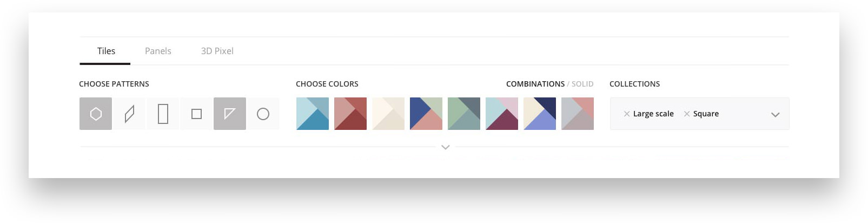868x223 pixels.
Task: Open the Collections dropdown arrow
Action: [775, 114]
